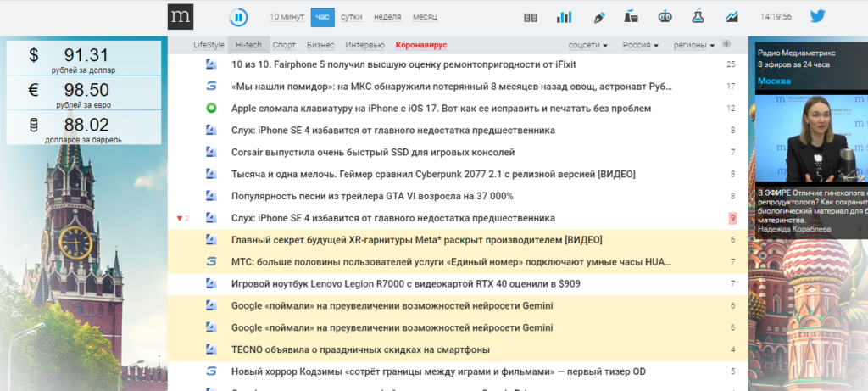Play the live broadcast video thumbnail

coord(811,139)
